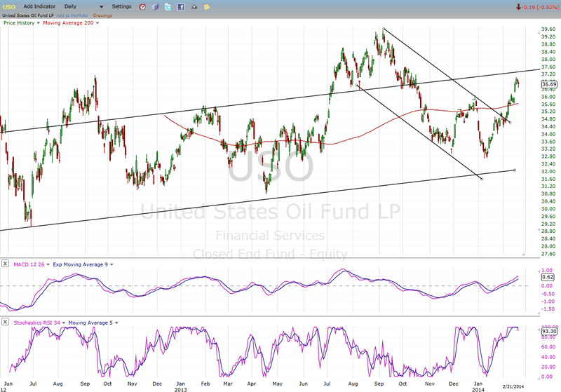Click the 27.60 price axis label
This screenshot has width=561, height=392.
[x=548, y=254]
